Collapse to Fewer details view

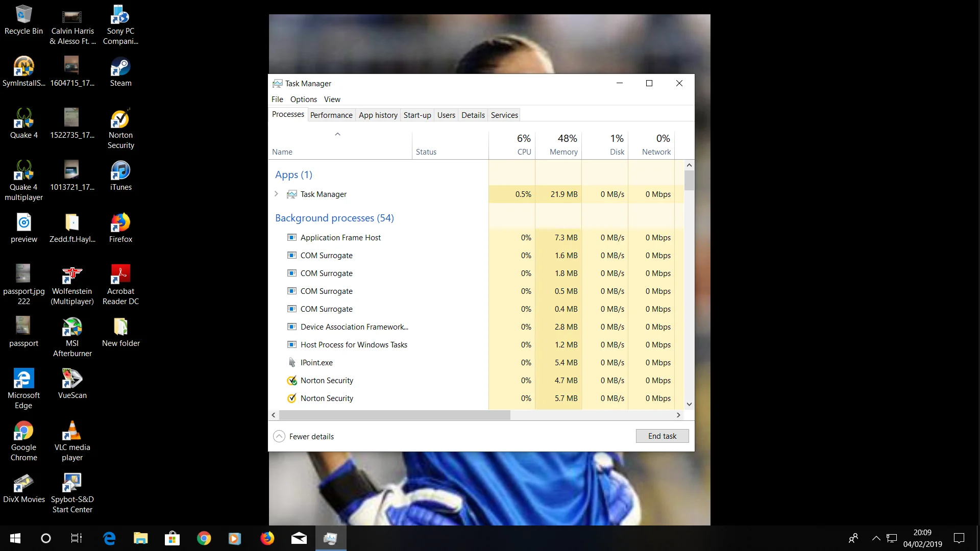(304, 437)
